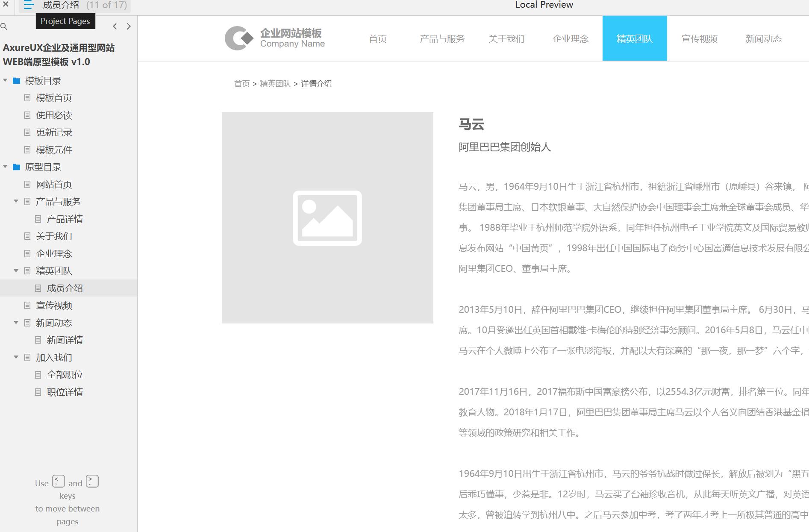This screenshot has height=532, width=809.
Task: Go to the next page using right arrow icon
Action: tap(129, 26)
